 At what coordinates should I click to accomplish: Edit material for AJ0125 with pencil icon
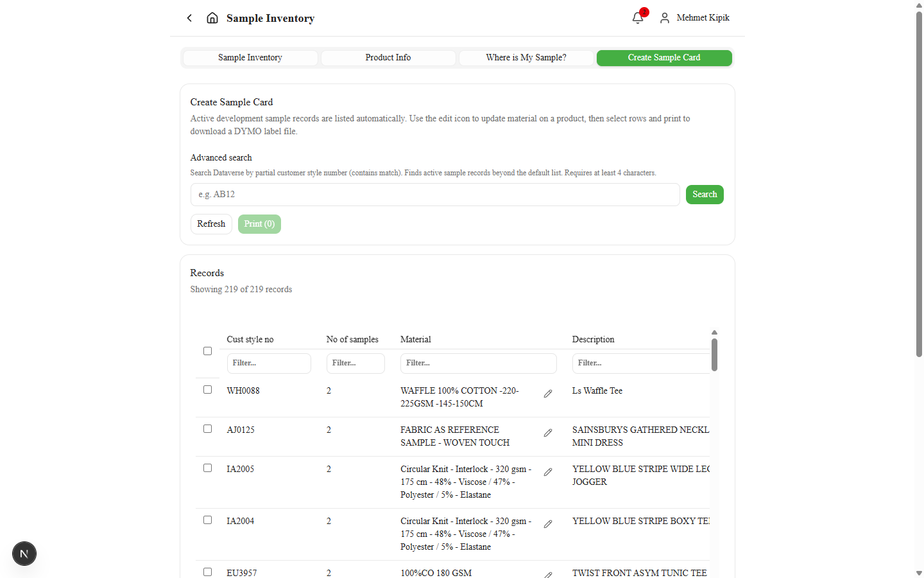(x=548, y=433)
